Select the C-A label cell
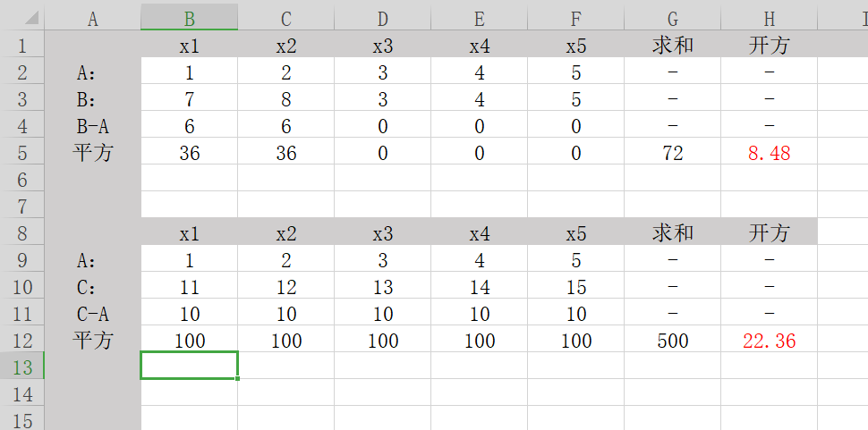 (x=92, y=313)
